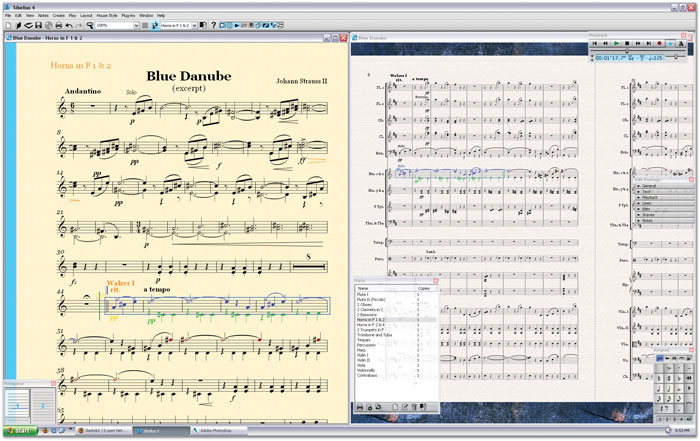Open the File menu

point(8,16)
